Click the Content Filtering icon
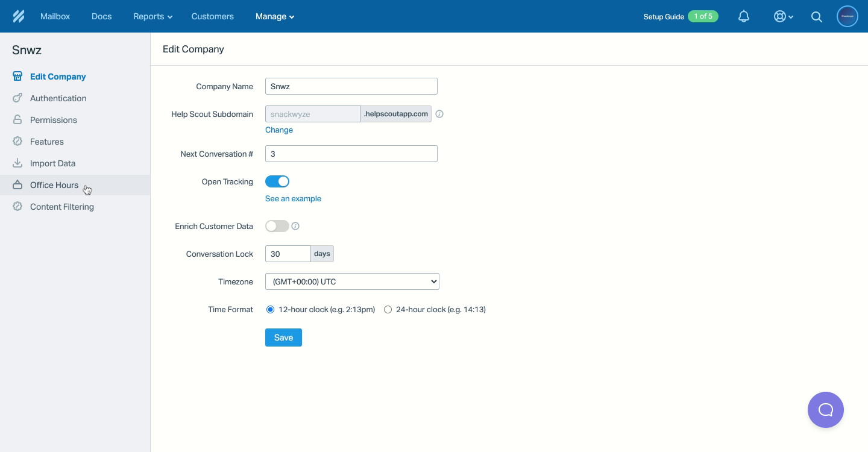This screenshot has width=868, height=452. pyautogui.click(x=17, y=207)
